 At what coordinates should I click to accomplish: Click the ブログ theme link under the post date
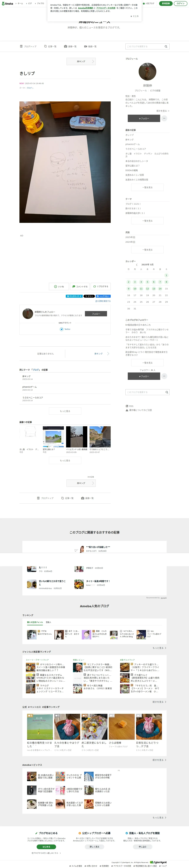[x=30, y=88]
